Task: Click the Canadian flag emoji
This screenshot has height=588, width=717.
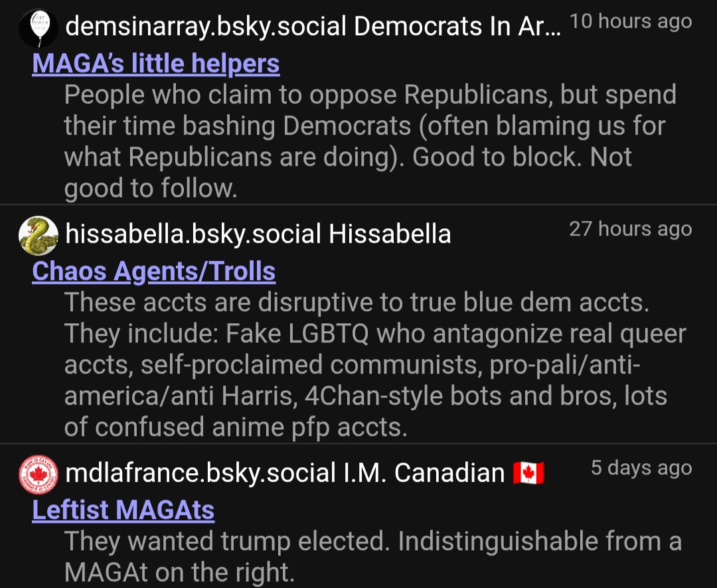Action: click(528, 473)
